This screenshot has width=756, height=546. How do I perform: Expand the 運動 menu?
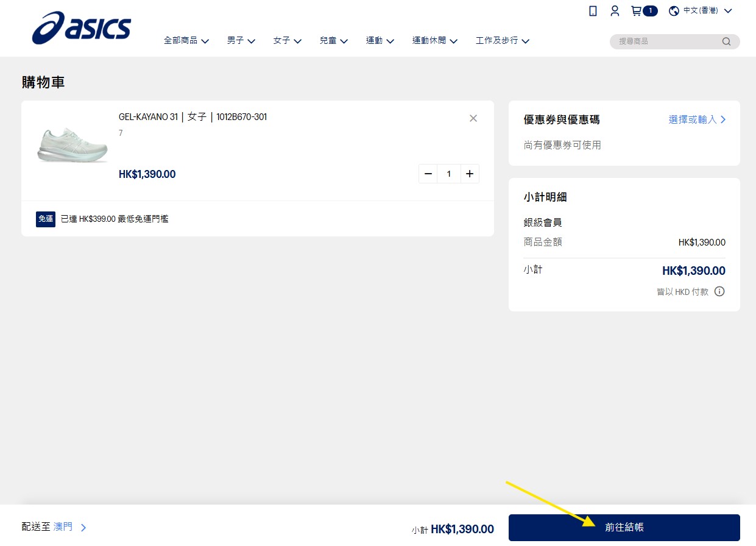click(x=380, y=41)
